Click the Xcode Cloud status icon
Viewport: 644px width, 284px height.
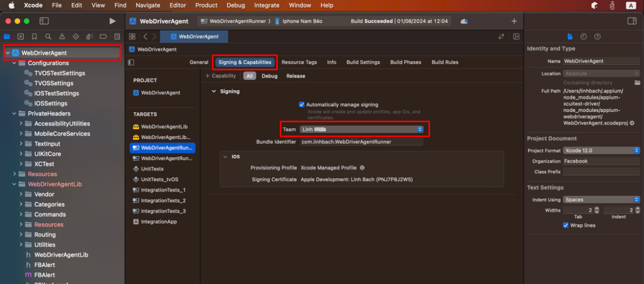click(464, 21)
